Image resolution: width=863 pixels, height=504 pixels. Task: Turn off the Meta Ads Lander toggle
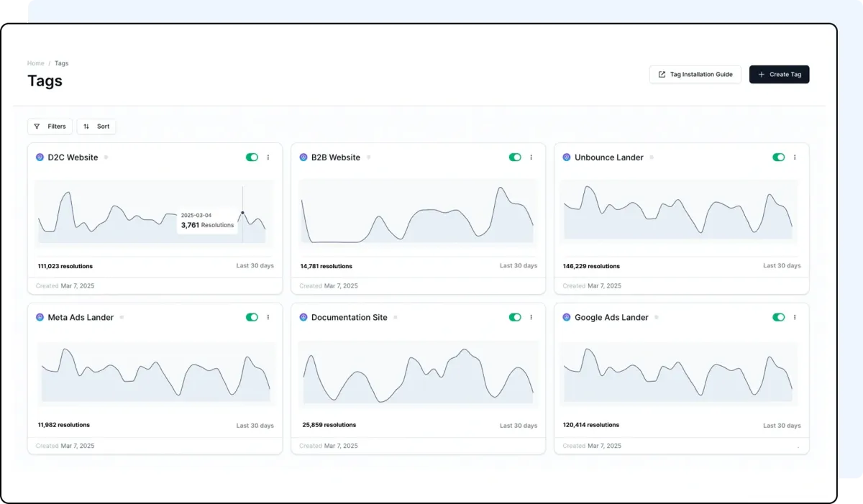point(252,317)
